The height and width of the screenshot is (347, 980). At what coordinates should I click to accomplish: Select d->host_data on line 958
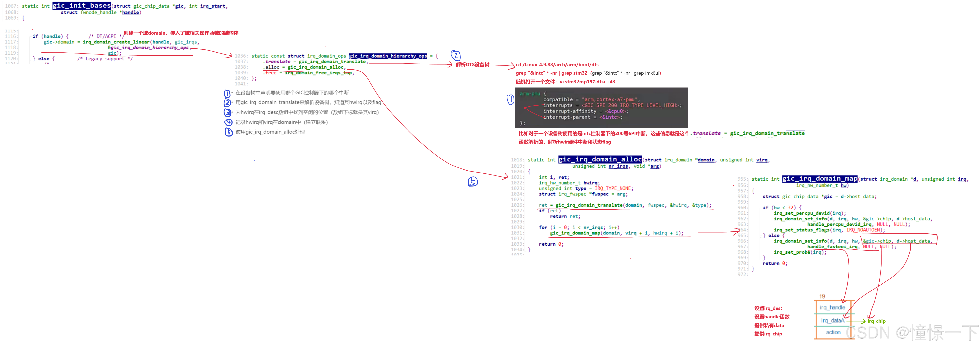(x=857, y=197)
